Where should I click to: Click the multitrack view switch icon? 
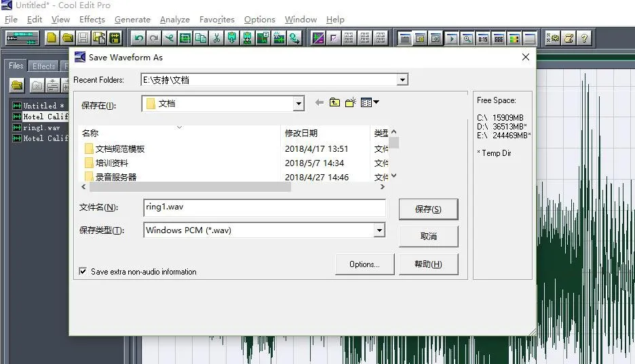pos(22,38)
